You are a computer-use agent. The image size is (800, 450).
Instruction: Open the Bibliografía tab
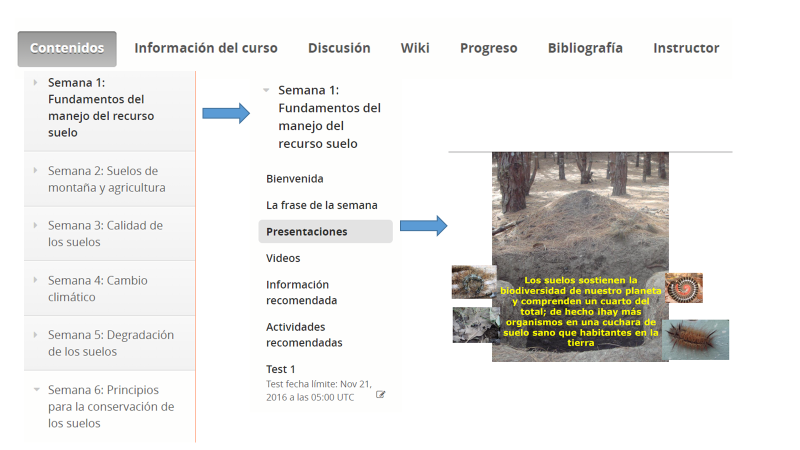585,48
